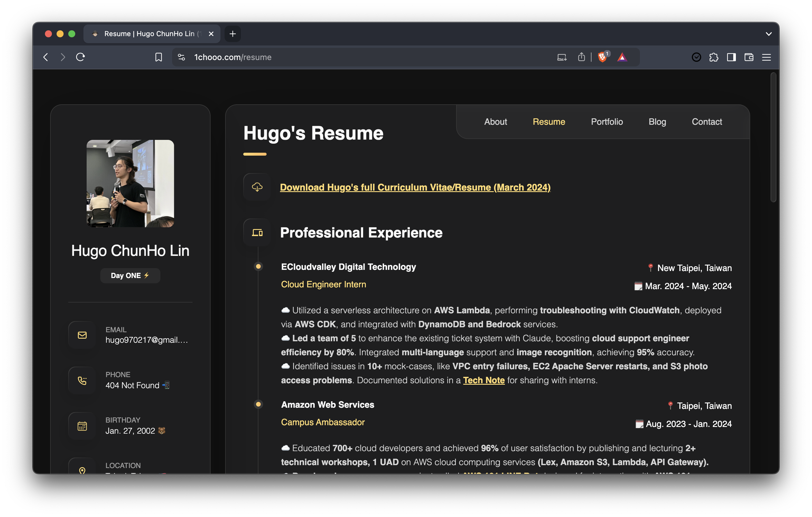Click the page vertical scrollbar thumb

click(773, 138)
